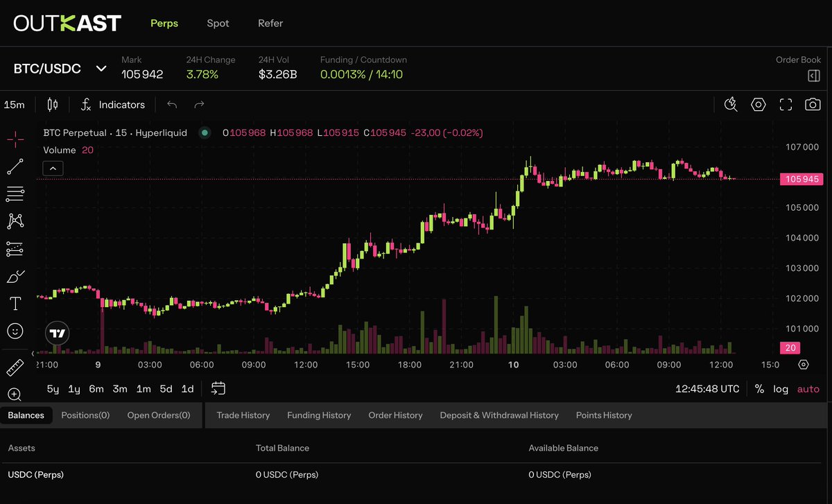Open the Indicators menu
Viewport: 832px width, 504px height.
coord(112,105)
